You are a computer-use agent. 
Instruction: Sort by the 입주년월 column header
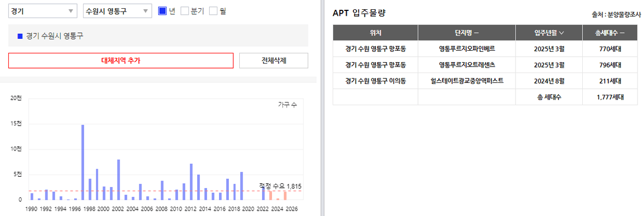click(x=549, y=32)
